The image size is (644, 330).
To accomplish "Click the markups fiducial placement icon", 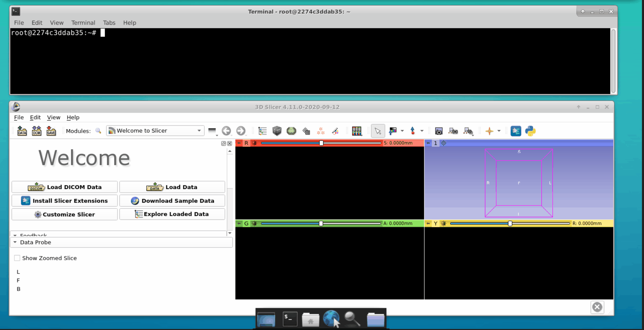I will 413,131.
